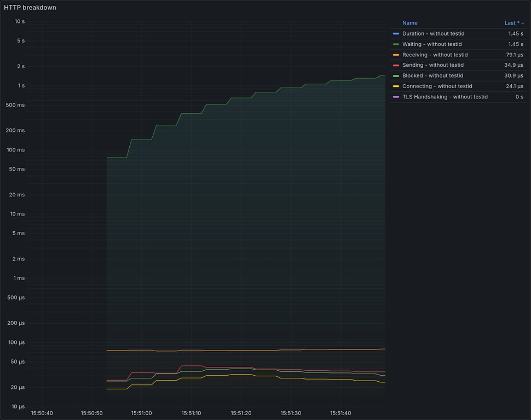The height and width of the screenshot is (420, 531).
Task: Sort the legend by the Name column
Action: (x=409, y=23)
